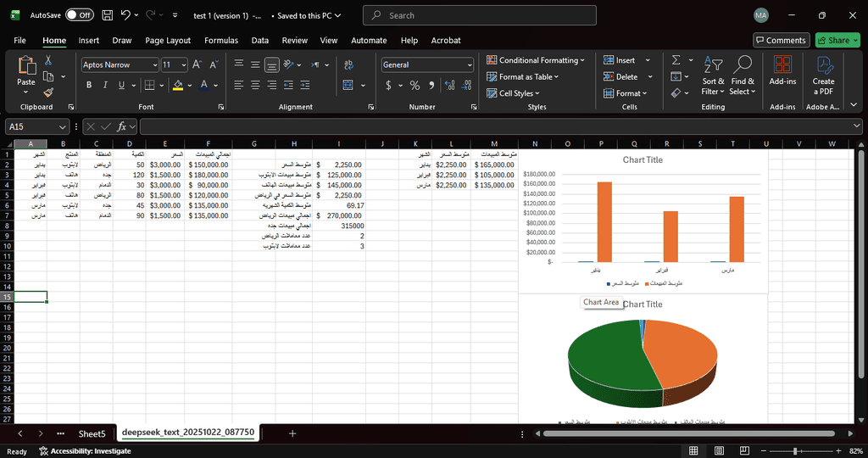Screen dimensions: 868x458
Task: Open the Comments pane
Action: pos(781,40)
